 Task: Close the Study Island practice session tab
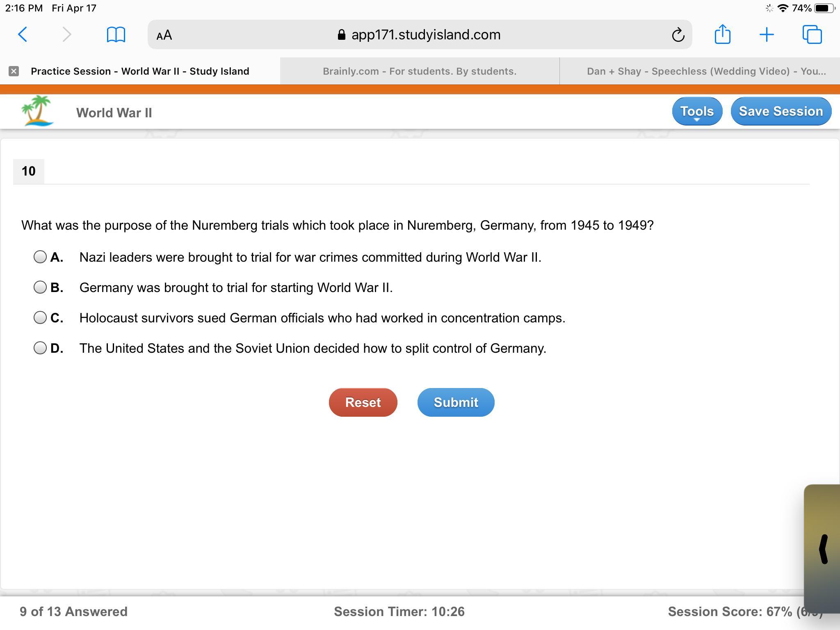pos(14,71)
